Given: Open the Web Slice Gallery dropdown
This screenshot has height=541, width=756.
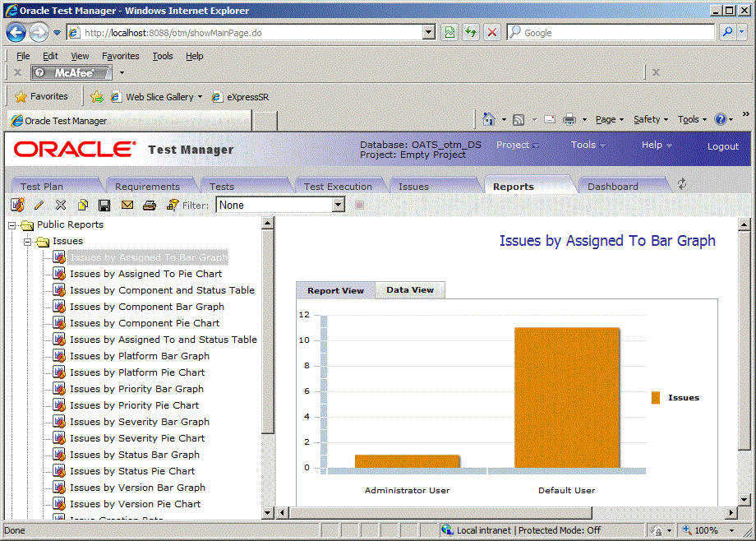Looking at the screenshot, I should (x=200, y=96).
